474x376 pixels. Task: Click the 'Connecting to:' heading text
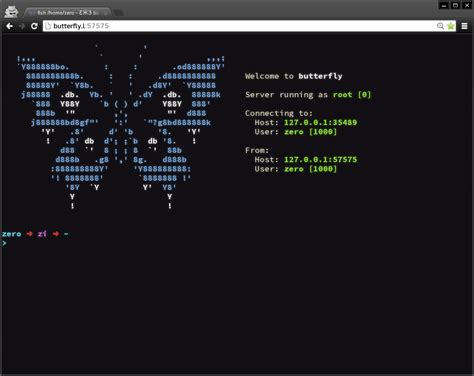279,113
